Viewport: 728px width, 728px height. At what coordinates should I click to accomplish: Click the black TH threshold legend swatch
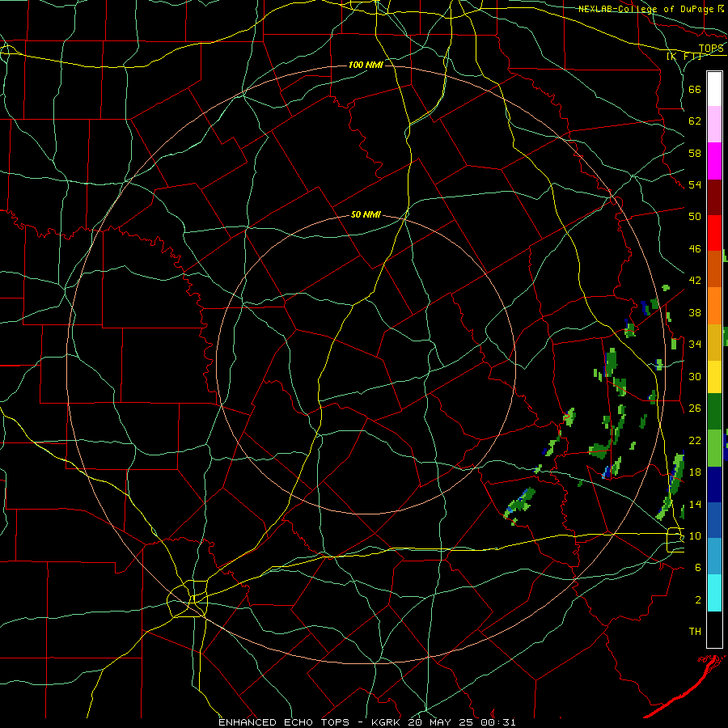[714, 629]
